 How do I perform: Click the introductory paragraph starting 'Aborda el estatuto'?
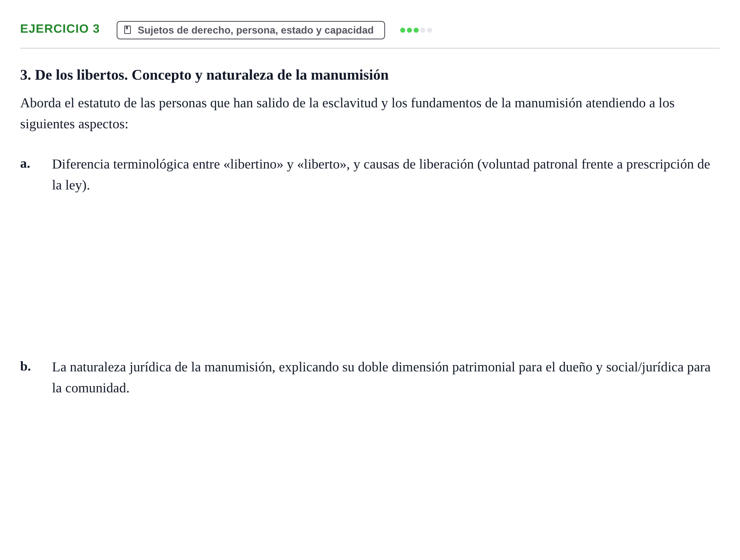click(x=347, y=114)
